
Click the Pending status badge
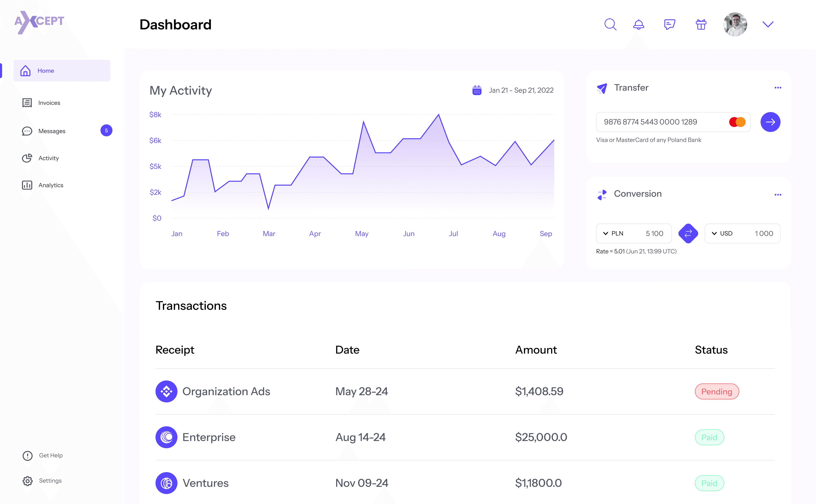[717, 391]
